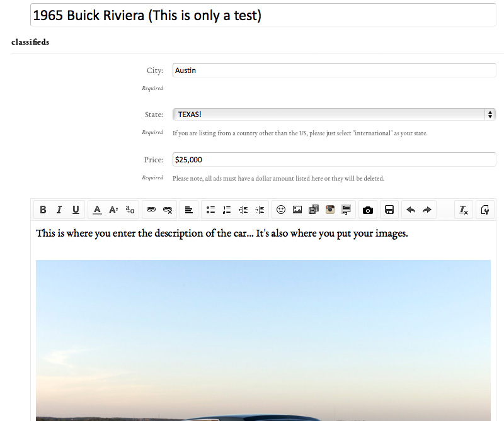This screenshot has height=421, width=504.
Task: Toggle italic formatting in the editor
Action: (x=59, y=210)
